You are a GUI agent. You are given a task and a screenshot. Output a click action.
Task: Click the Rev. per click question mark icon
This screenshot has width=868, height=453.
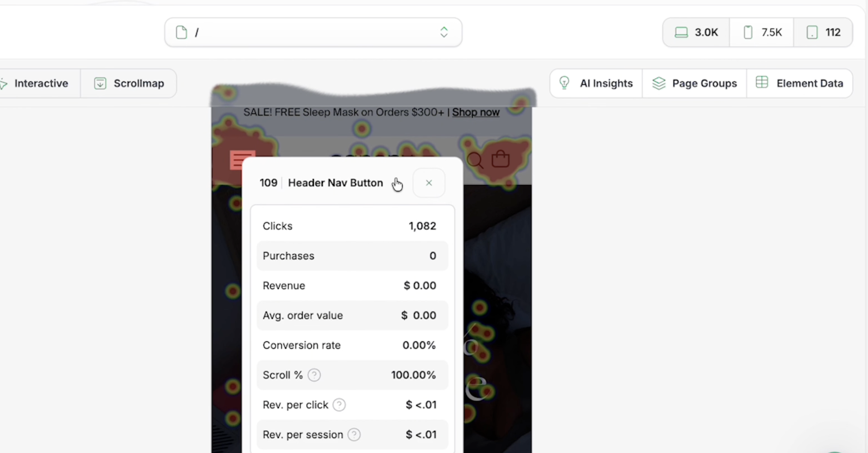[x=339, y=405]
